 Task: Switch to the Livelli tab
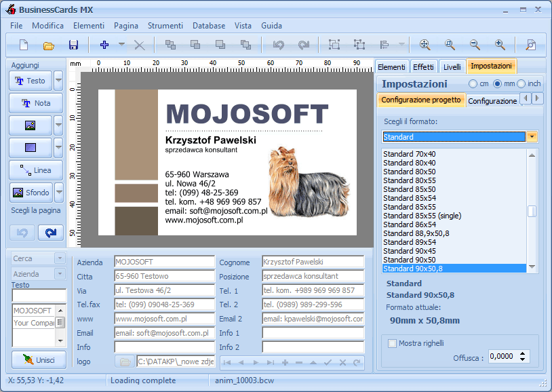coord(452,67)
